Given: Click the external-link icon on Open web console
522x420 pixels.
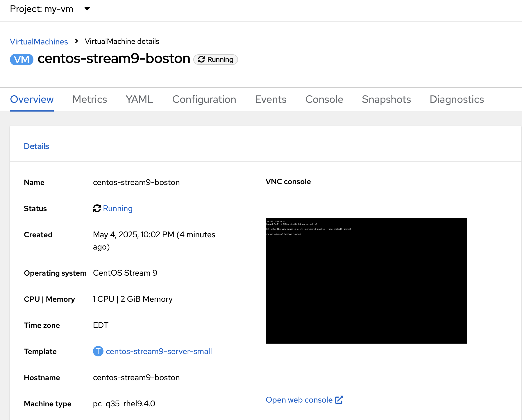Looking at the screenshot, I should pos(339,400).
